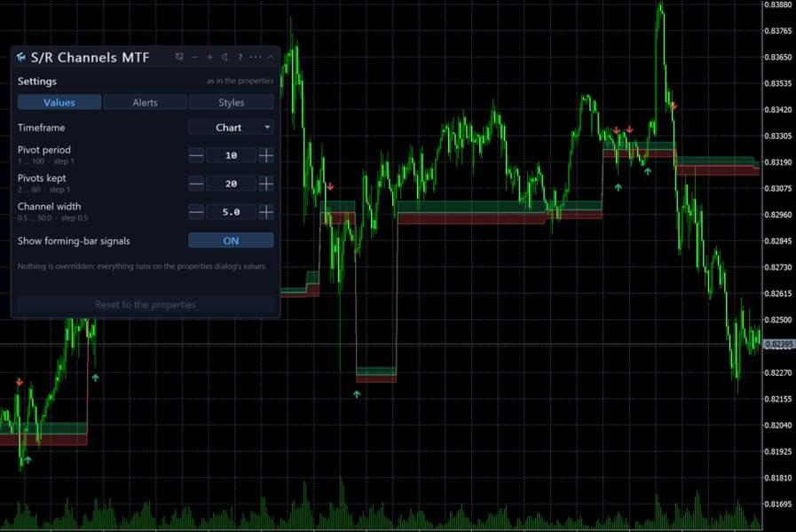Toggle the moon theme icon
Viewport: 796px width, 532px height.
pyautogui.click(x=225, y=58)
